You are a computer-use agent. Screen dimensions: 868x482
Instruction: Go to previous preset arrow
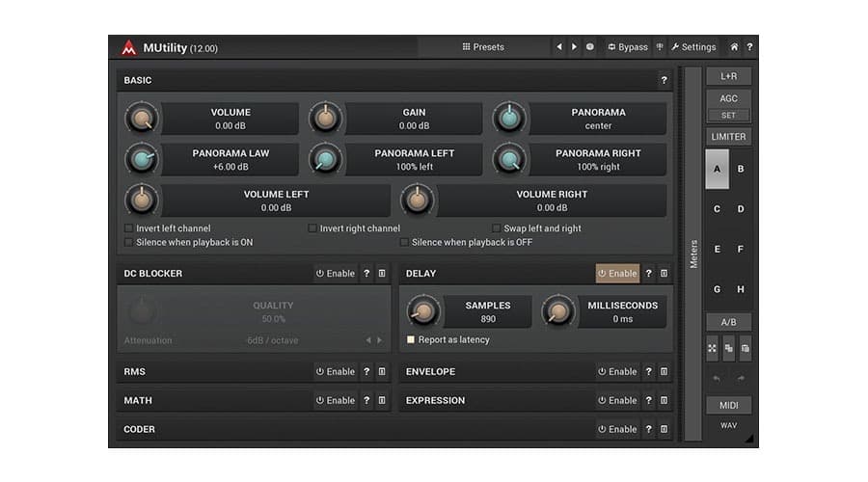pyautogui.click(x=559, y=47)
